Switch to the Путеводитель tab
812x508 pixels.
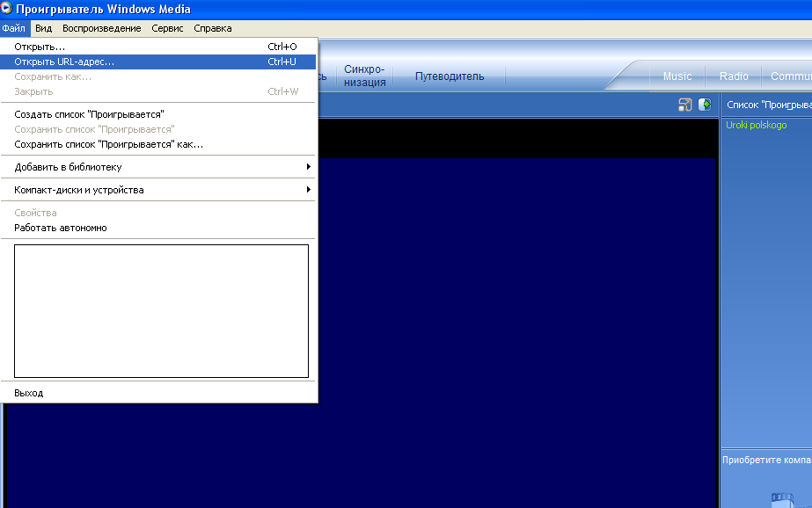[450, 76]
